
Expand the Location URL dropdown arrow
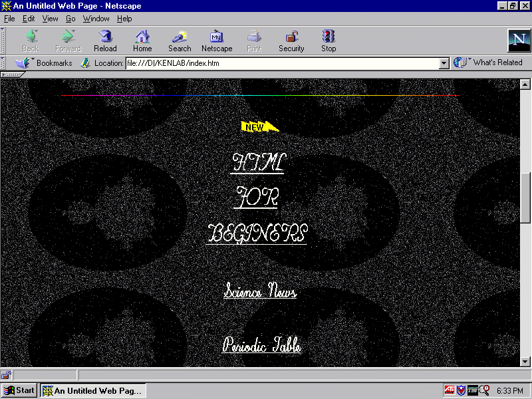[444, 63]
